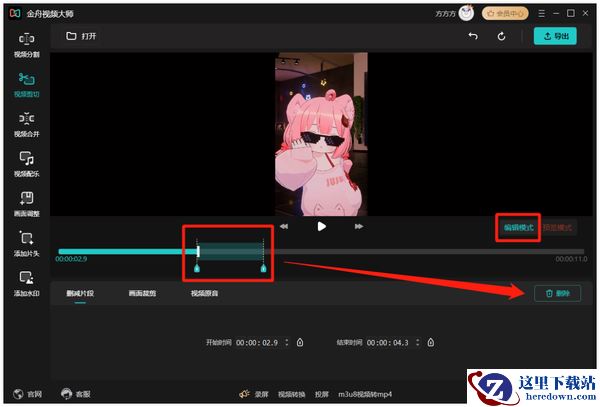This screenshot has width=600, height=407.
Task: Click the 金舟视频大师 app logo icon
Action: 15,13
